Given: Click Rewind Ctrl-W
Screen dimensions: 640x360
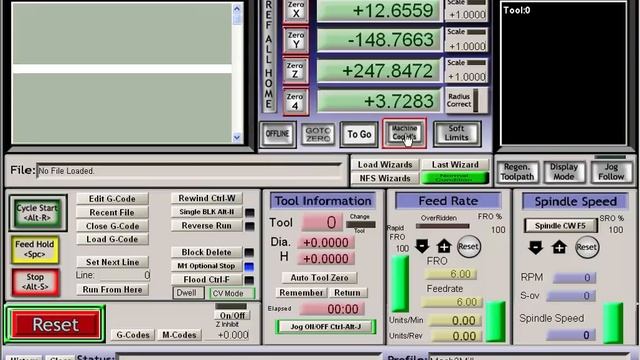Looking at the screenshot, I should [207, 198].
